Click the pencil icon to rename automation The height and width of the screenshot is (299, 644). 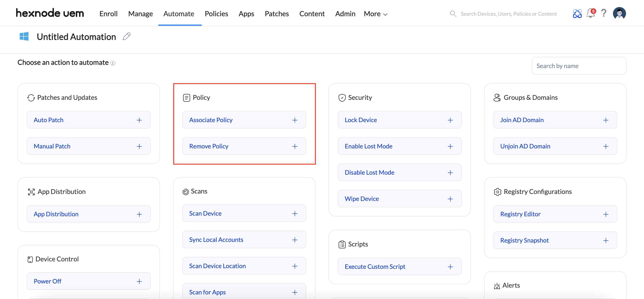point(127,37)
